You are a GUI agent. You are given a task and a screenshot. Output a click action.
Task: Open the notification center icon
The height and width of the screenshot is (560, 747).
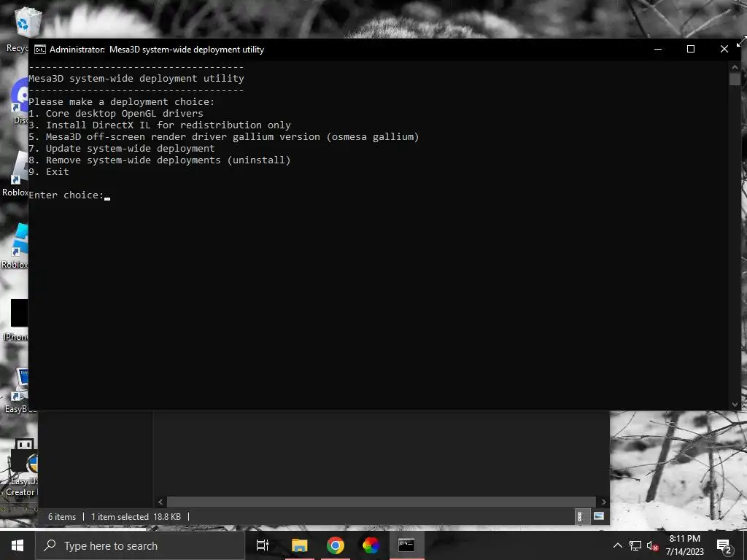click(x=724, y=545)
